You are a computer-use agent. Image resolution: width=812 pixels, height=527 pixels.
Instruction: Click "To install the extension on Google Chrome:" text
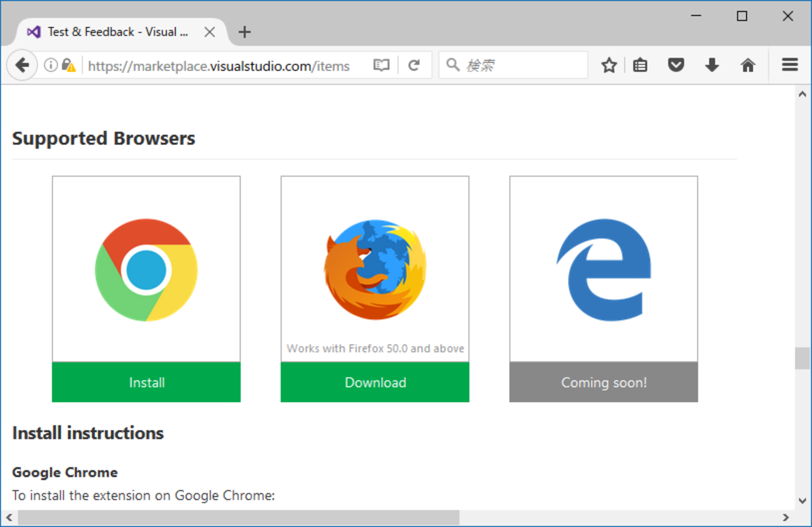144,496
